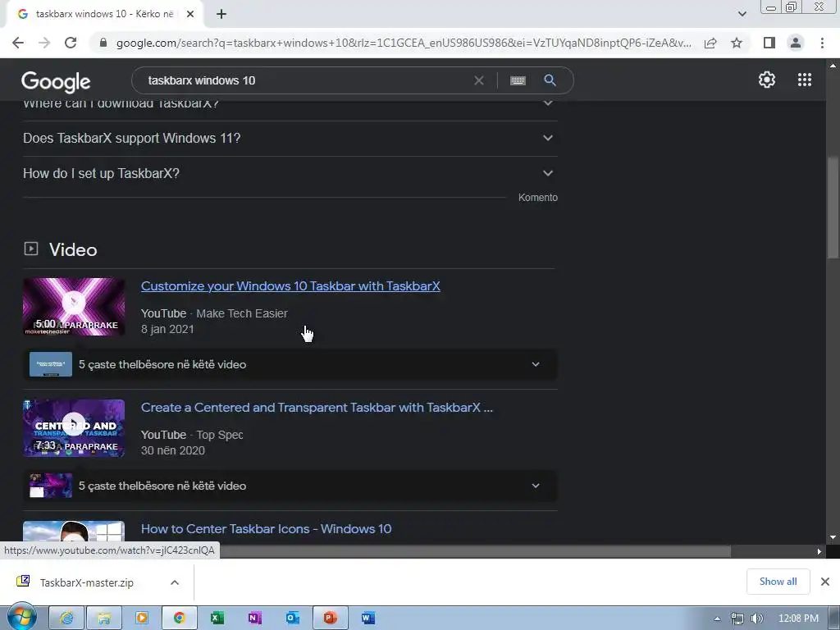Image resolution: width=840 pixels, height=630 pixels.
Task: Reload the current page
Action: click(71, 43)
